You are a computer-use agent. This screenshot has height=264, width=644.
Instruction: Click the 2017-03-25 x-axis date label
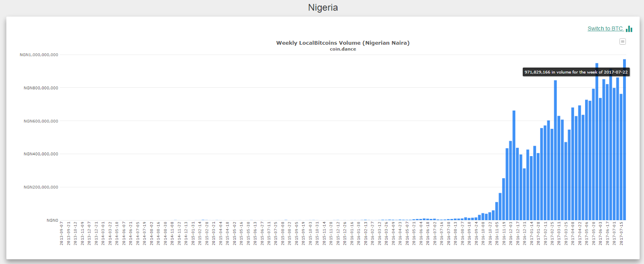(566, 233)
